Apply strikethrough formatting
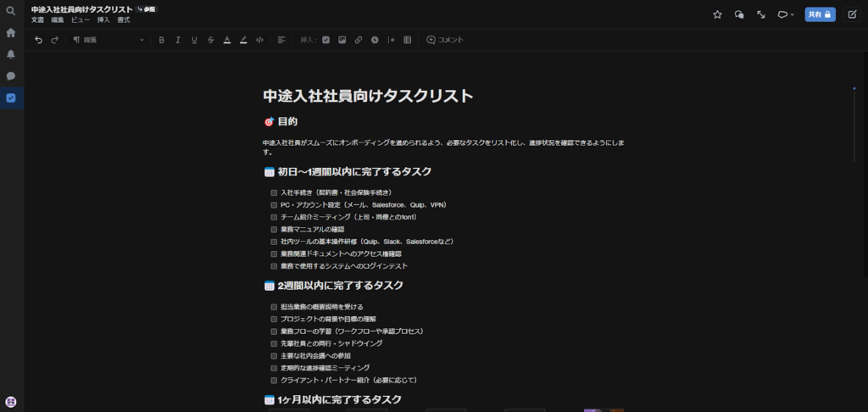Viewport: 868px width, 412px height. click(210, 40)
